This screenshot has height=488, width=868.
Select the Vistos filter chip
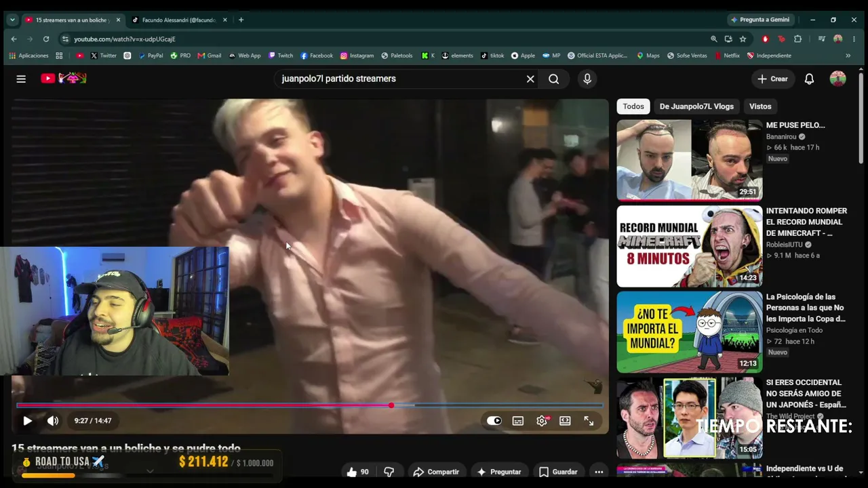(x=760, y=106)
